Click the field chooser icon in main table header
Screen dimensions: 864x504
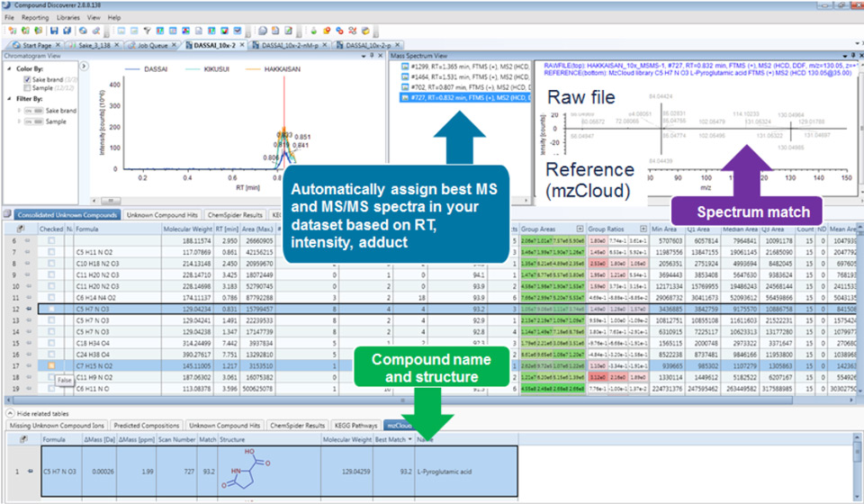pyautogui.click(x=21, y=229)
